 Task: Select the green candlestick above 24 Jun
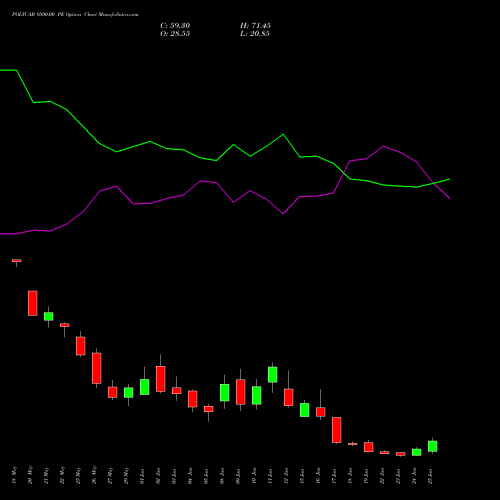point(417,452)
